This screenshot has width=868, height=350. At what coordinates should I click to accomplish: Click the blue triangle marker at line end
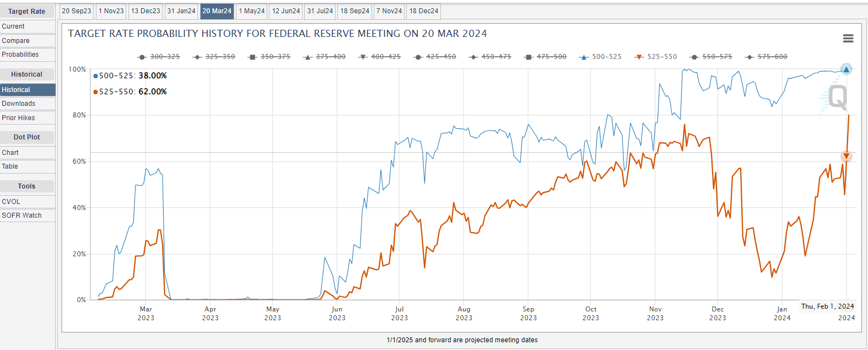(x=846, y=69)
